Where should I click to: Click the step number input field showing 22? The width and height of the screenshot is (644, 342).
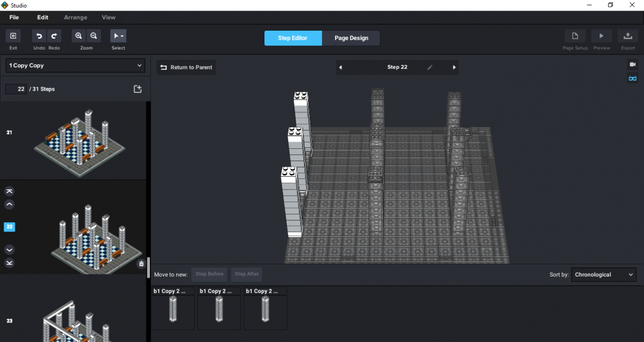tap(16, 89)
